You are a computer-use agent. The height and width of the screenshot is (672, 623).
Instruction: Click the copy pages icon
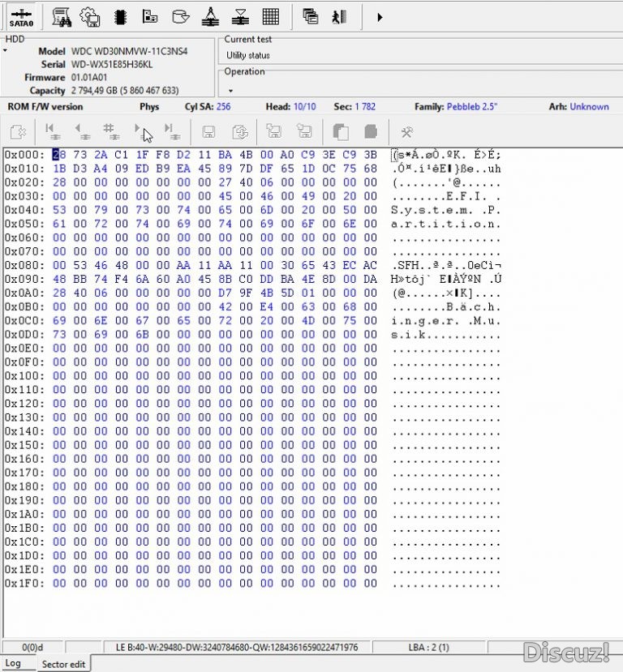pyautogui.click(x=341, y=132)
